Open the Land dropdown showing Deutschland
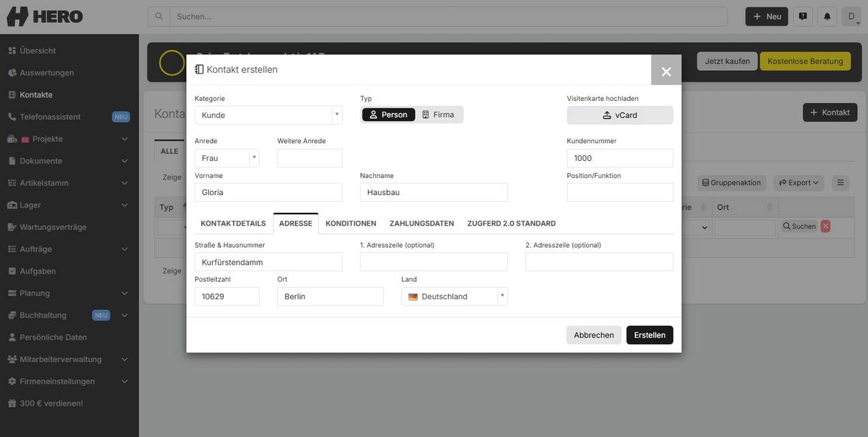This screenshot has width=868, height=437. pos(454,297)
